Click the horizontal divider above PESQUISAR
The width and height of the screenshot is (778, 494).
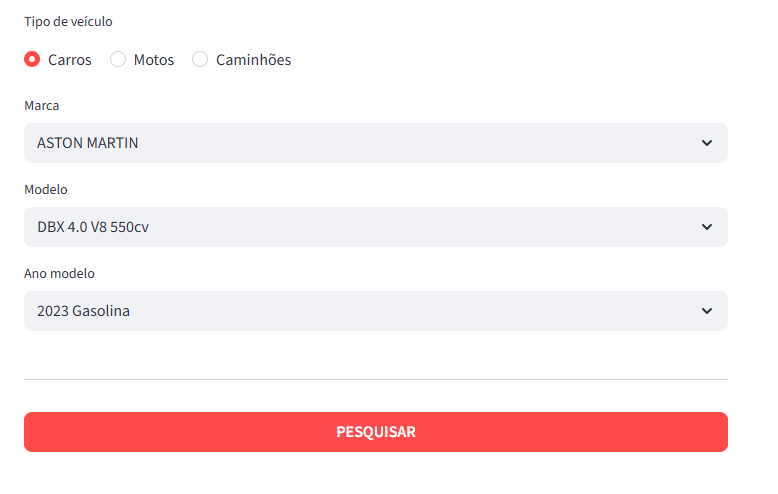pos(375,379)
